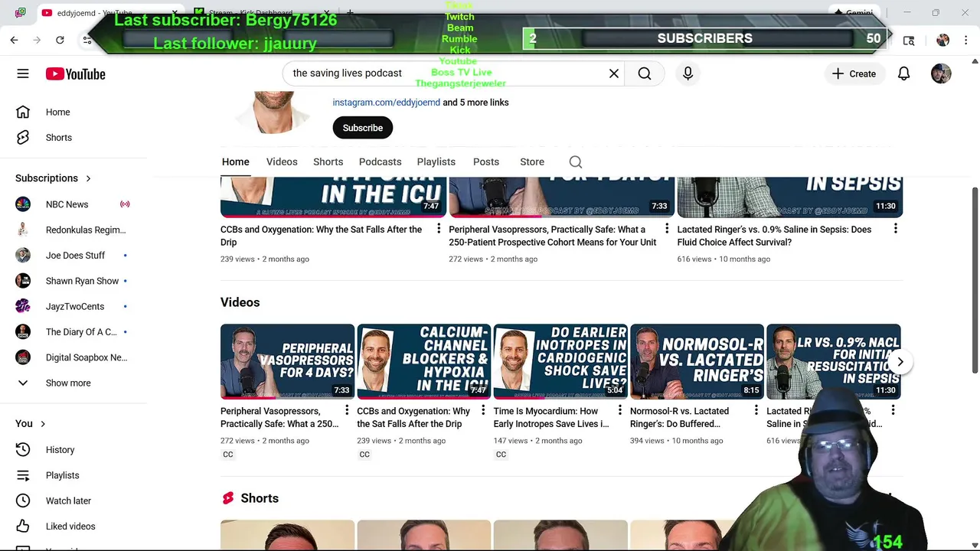Open watch History

73,450
